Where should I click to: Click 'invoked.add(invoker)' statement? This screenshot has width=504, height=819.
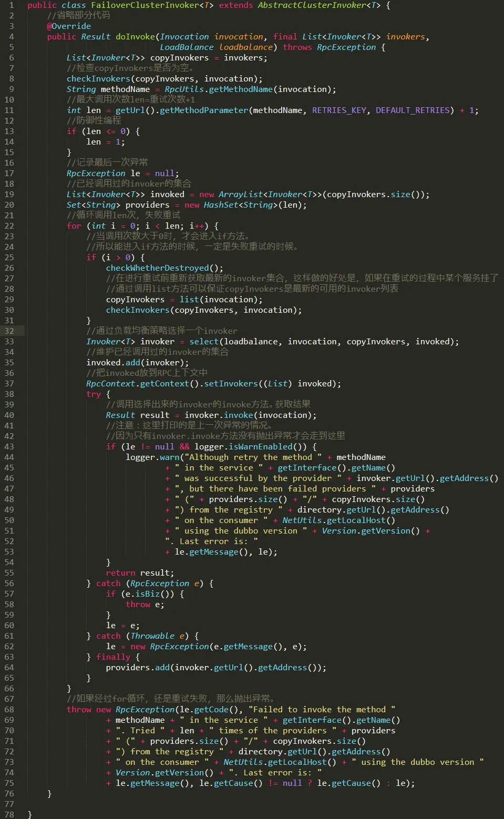(138, 363)
